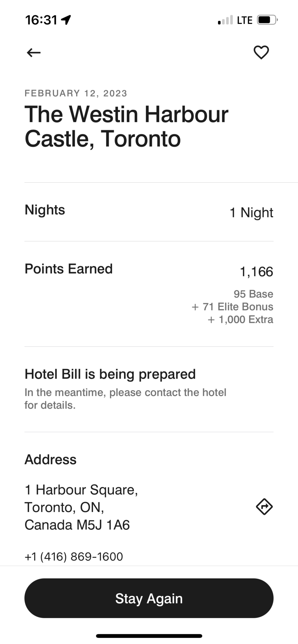Select The Westin Harbour Castle, Toronto title

click(x=126, y=126)
